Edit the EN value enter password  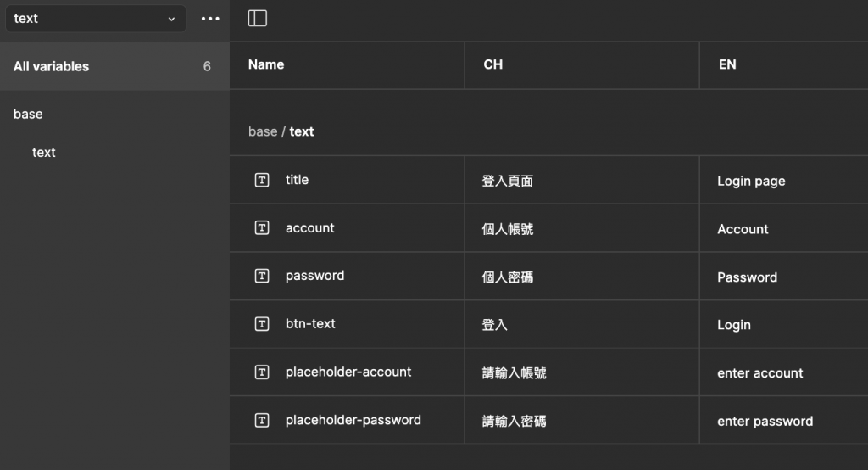click(x=765, y=421)
